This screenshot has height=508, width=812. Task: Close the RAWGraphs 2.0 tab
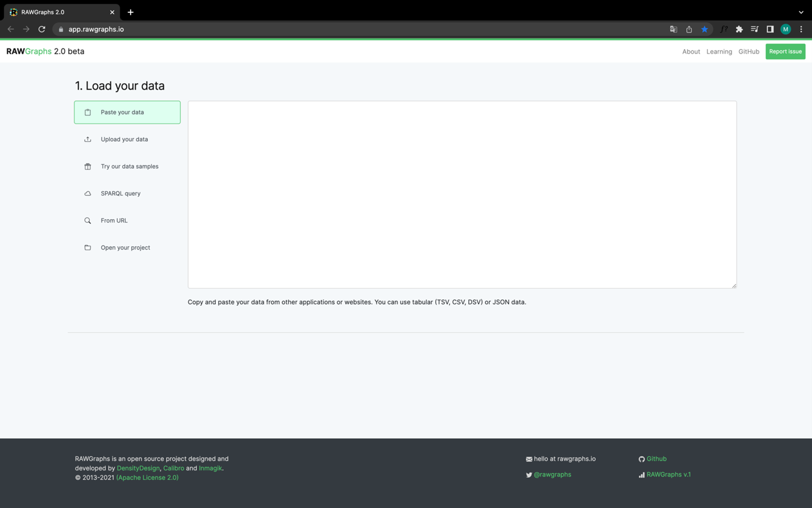click(112, 12)
